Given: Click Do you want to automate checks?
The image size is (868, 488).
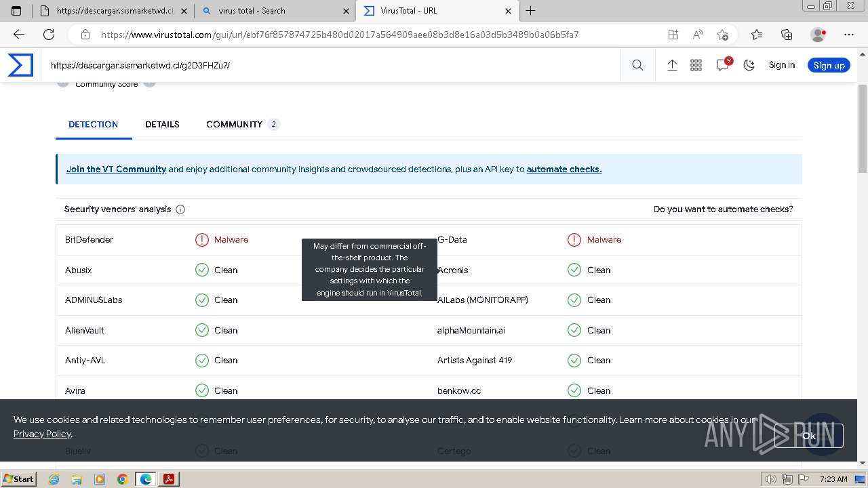Looking at the screenshot, I should pos(723,209).
